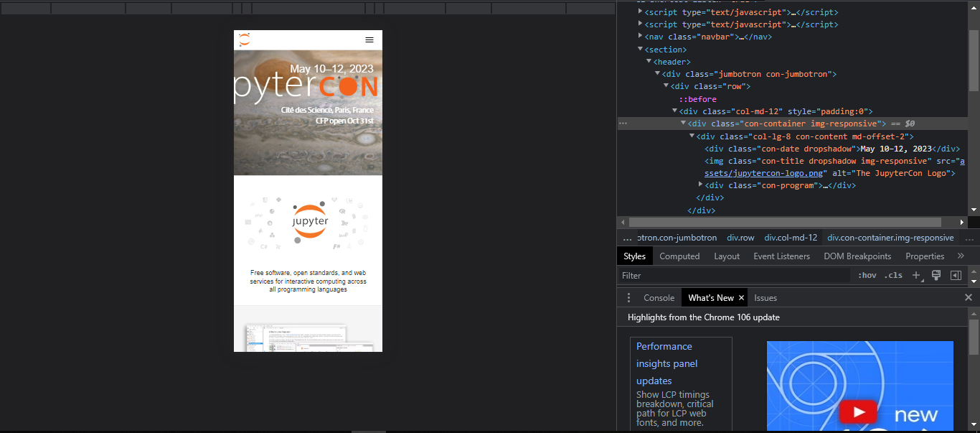Open the Layout tab

click(x=727, y=256)
